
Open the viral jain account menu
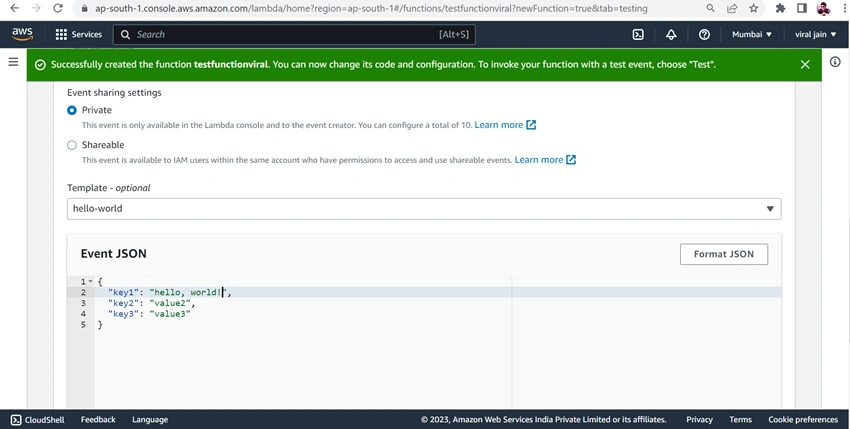point(815,34)
